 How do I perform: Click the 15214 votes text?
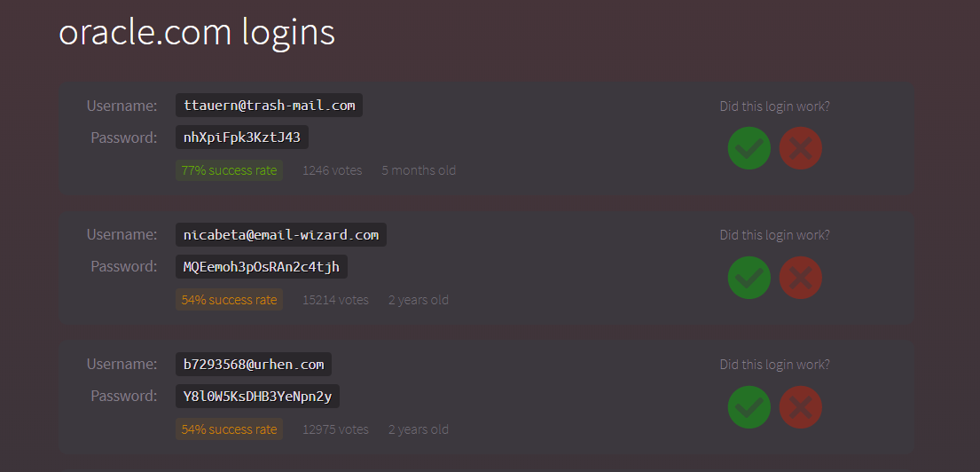point(335,300)
